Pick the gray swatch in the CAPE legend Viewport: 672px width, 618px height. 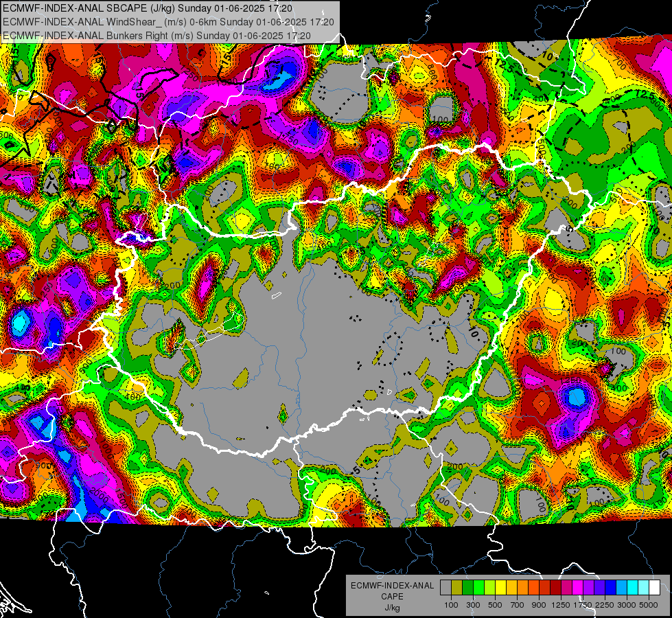pos(445,588)
